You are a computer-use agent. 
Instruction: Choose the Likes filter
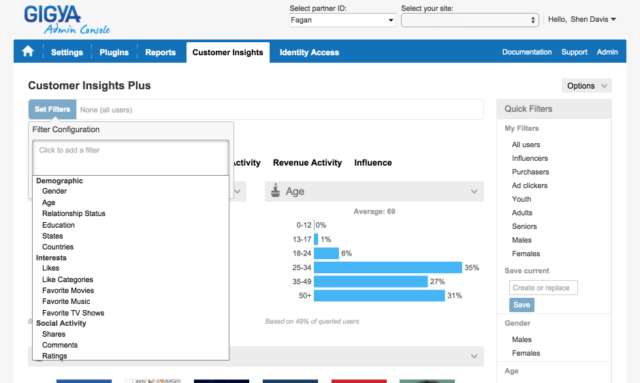(51, 268)
